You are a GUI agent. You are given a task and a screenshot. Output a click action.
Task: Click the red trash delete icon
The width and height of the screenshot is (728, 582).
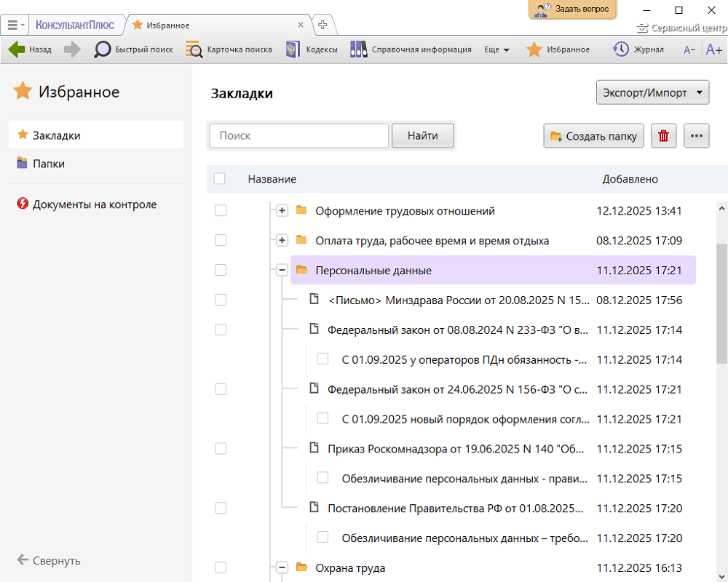pyautogui.click(x=663, y=136)
